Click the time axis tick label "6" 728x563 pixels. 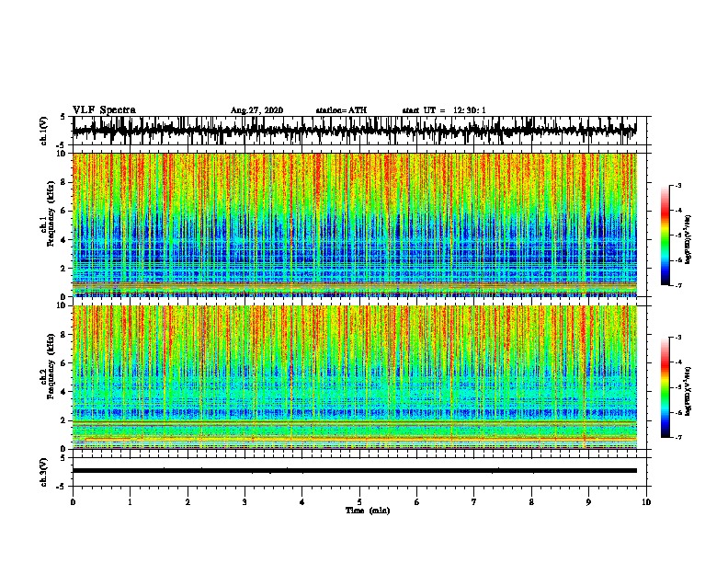417,502
